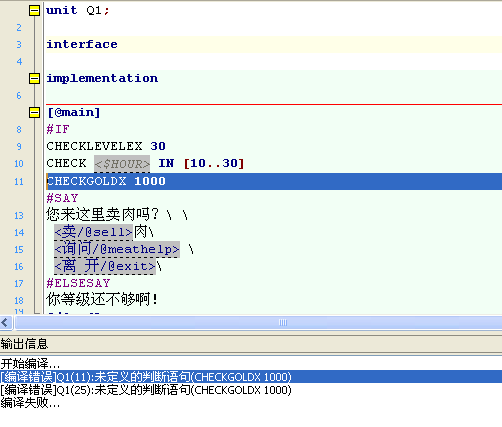Click the left scroll arrow of horizontal scrollbar
The width and height of the screenshot is (502, 427).
[x=6, y=322]
